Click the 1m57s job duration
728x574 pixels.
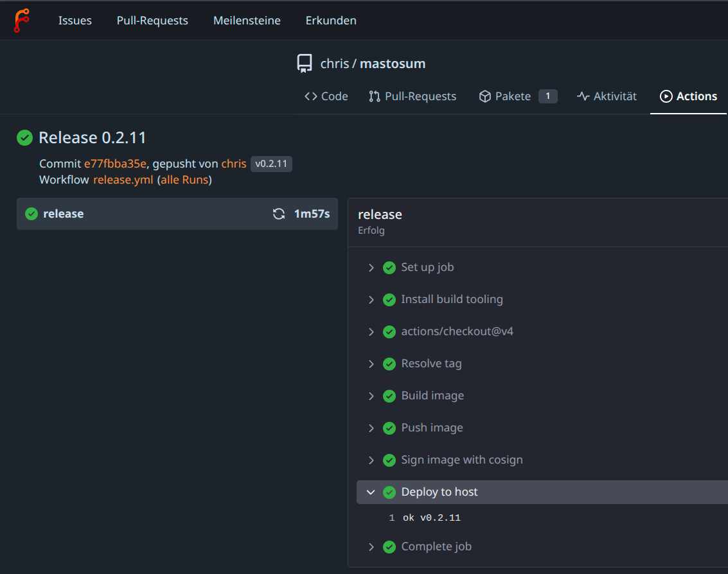(312, 214)
